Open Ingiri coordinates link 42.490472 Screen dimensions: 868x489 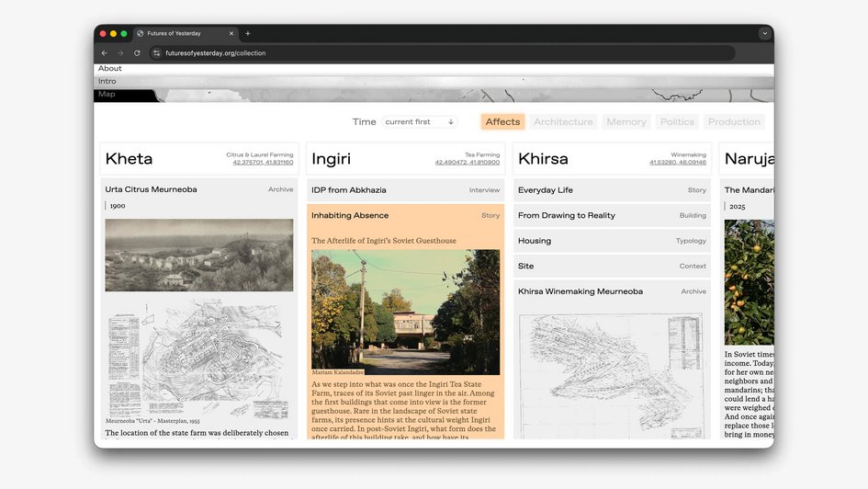click(468, 163)
